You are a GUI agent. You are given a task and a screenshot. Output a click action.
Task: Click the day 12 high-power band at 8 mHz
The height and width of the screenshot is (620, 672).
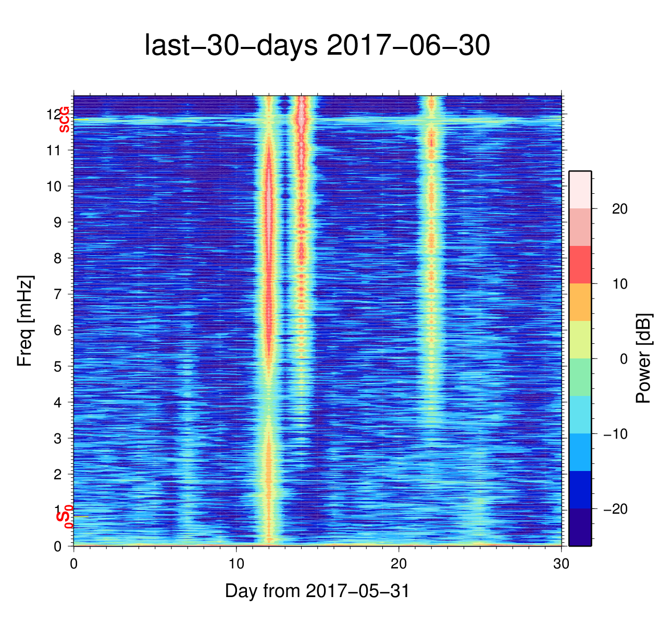(x=269, y=258)
